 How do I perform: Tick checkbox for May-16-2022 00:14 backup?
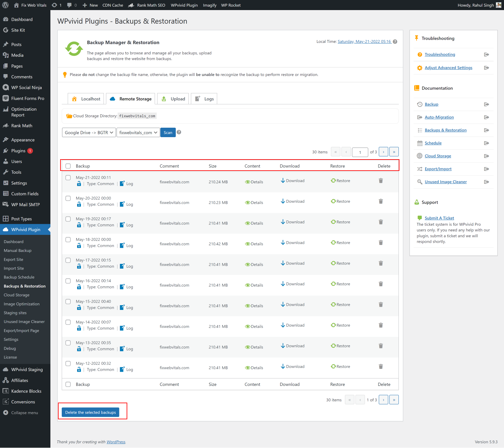click(68, 281)
